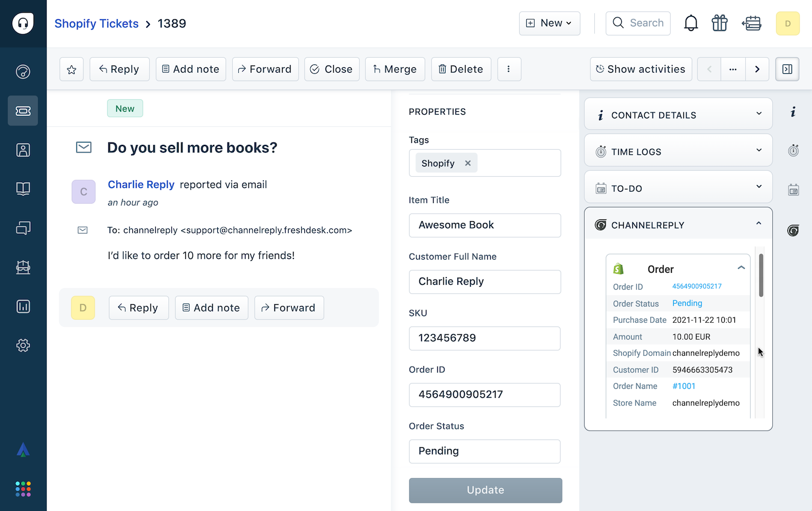Toggle the right sidebar panel button
This screenshot has width=812, height=511.
787,69
